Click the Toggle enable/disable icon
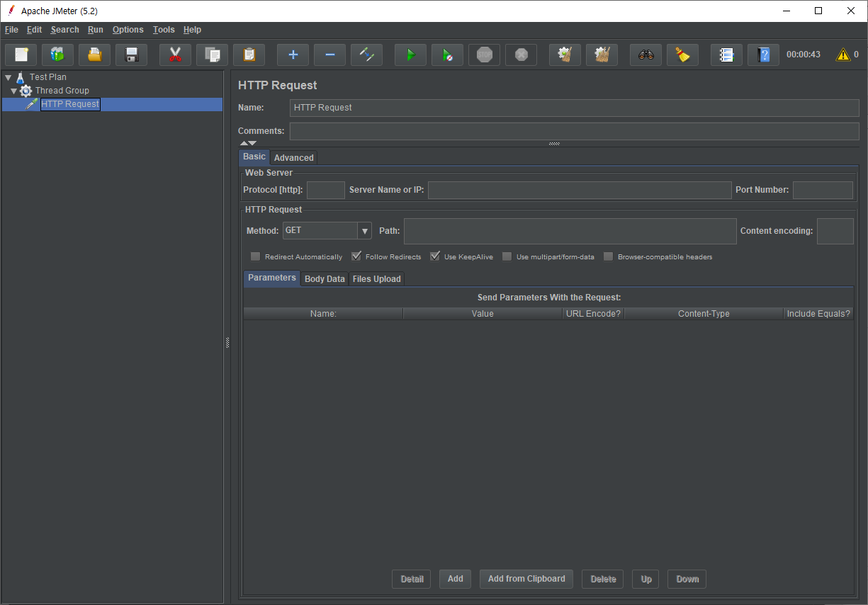The image size is (868, 605). pos(367,55)
